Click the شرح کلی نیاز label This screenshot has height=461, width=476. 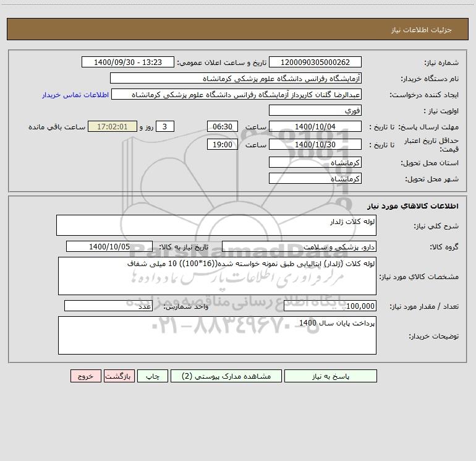pyautogui.click(x=436, y=226)
